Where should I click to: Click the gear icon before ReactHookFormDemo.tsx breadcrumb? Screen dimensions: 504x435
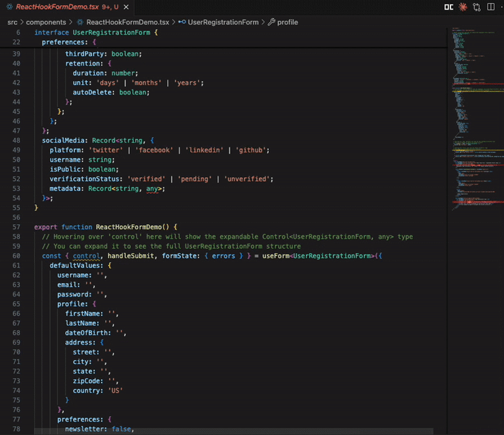[79, 23]
